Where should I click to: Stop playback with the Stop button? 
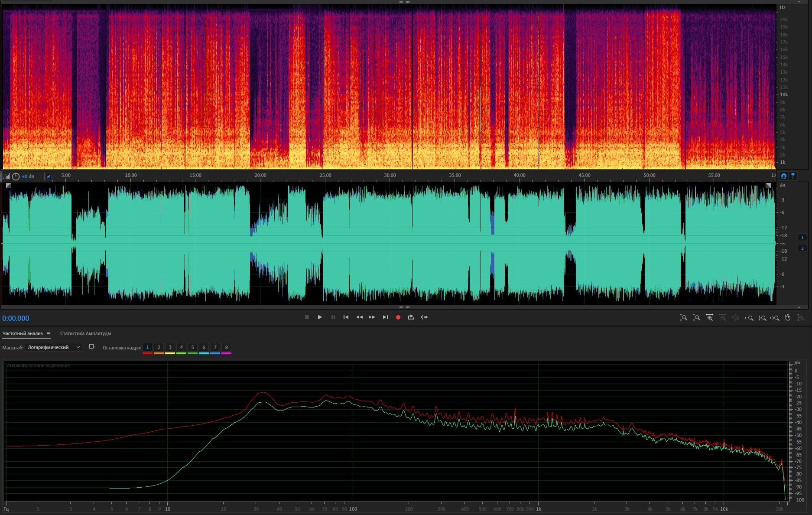coord(307,317)
